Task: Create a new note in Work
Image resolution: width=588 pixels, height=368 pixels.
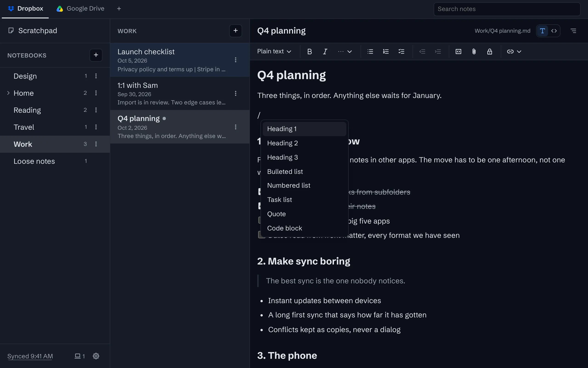Action: click(235, 31)
